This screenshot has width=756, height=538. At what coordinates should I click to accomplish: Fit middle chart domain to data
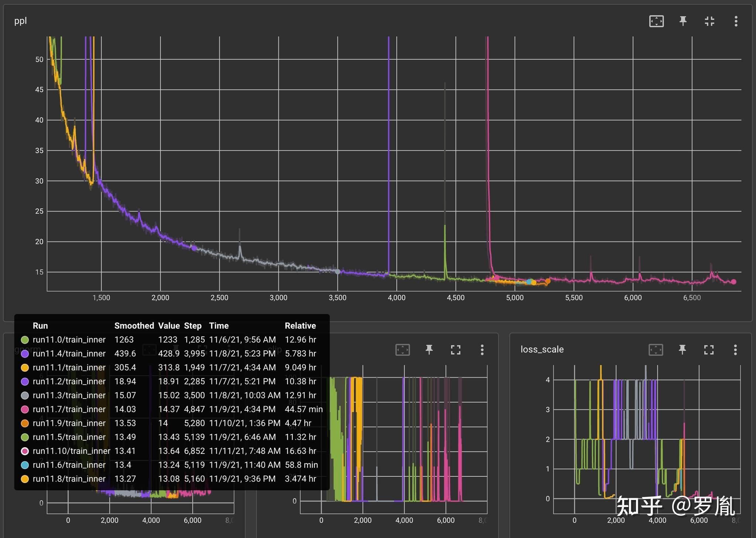[402, 349]
